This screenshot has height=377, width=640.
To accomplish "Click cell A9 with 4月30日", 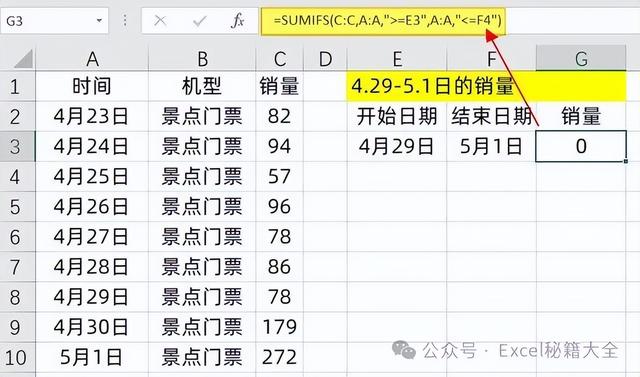I will coord(92,327).
